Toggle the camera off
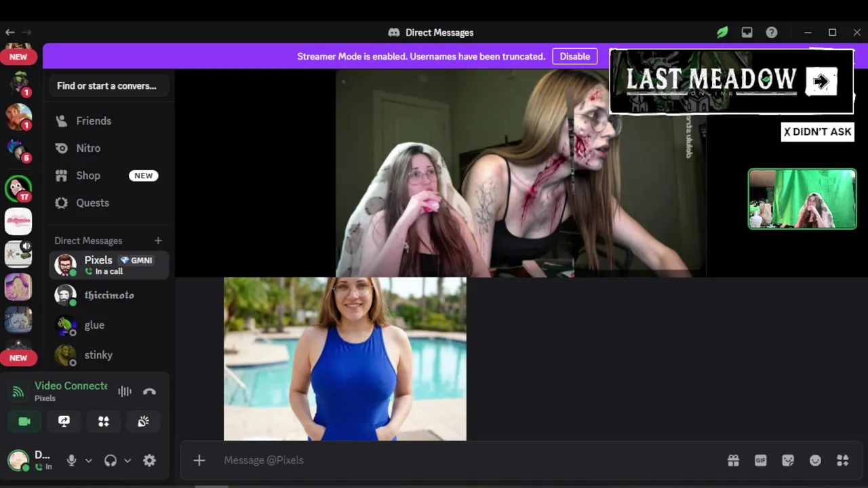868x488 pixels. click(24, 422)
